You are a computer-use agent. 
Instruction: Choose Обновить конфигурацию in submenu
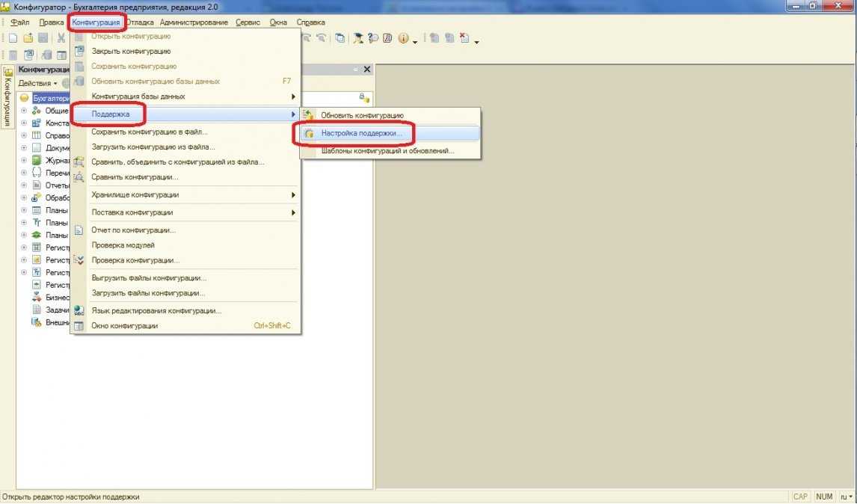pos(362,115)
